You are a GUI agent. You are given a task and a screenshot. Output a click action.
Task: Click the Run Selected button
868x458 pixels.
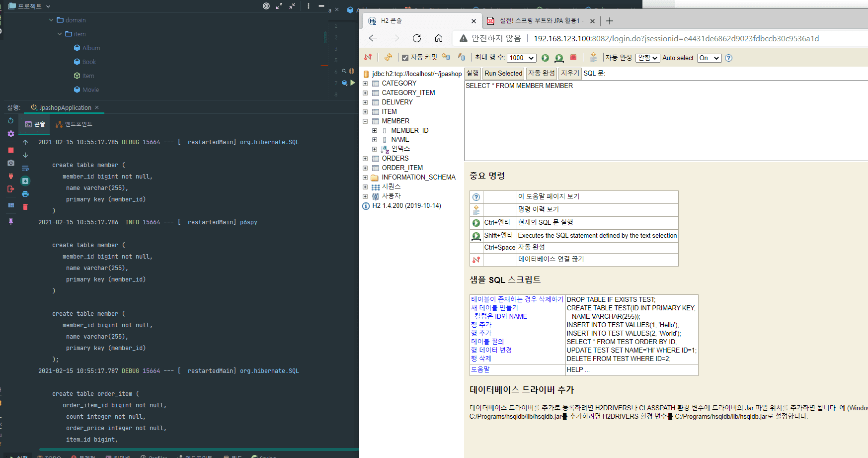click(x=503, y=73)
